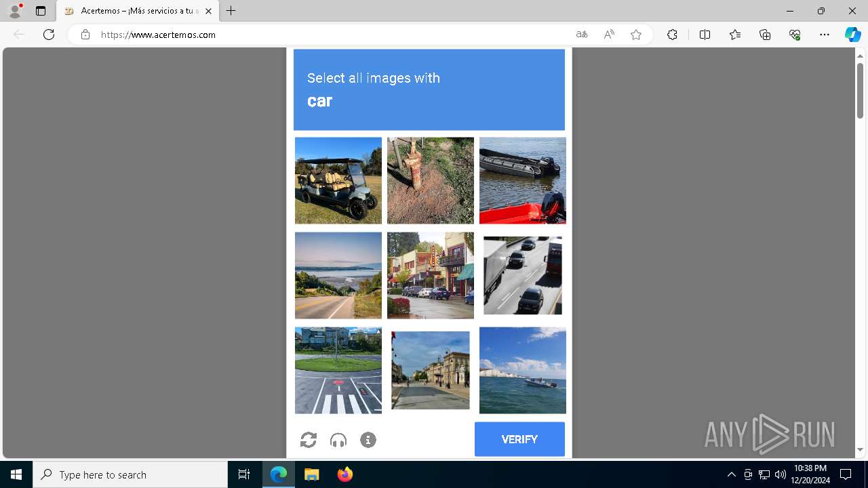
Task: Click the page vertical scrollbar thumb
Action: (860, 90)
